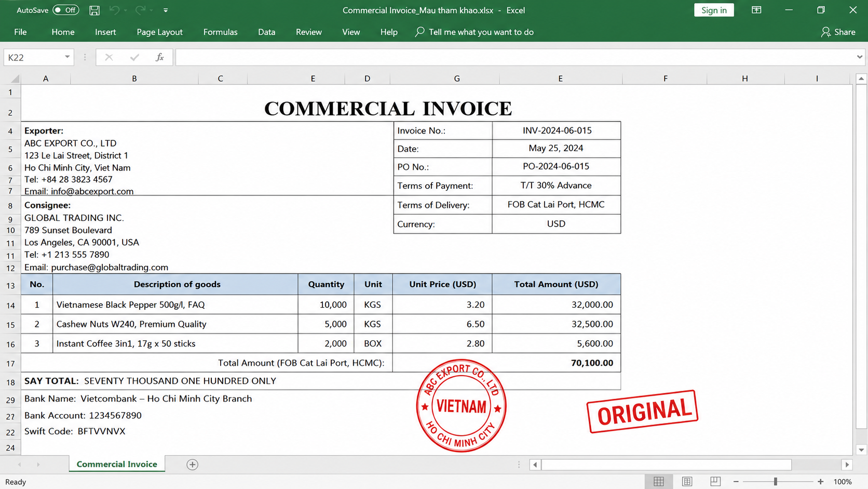Expand Customize Quick Access Toolbar menu
This screenshot has width=868, height=489.
(x=166, y=10)
